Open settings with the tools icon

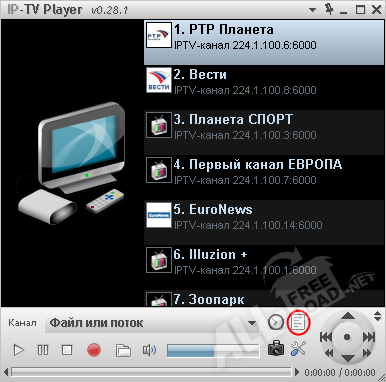298,349
